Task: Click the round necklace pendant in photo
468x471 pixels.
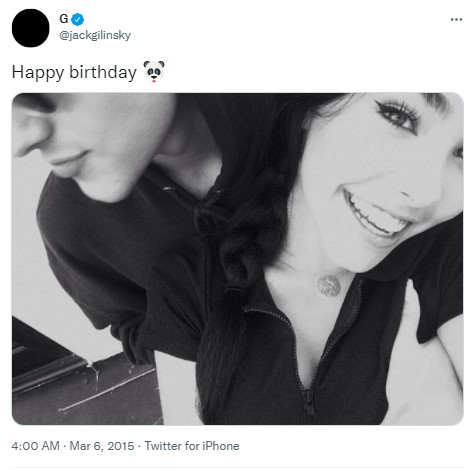Action: [x=329, y=286]
